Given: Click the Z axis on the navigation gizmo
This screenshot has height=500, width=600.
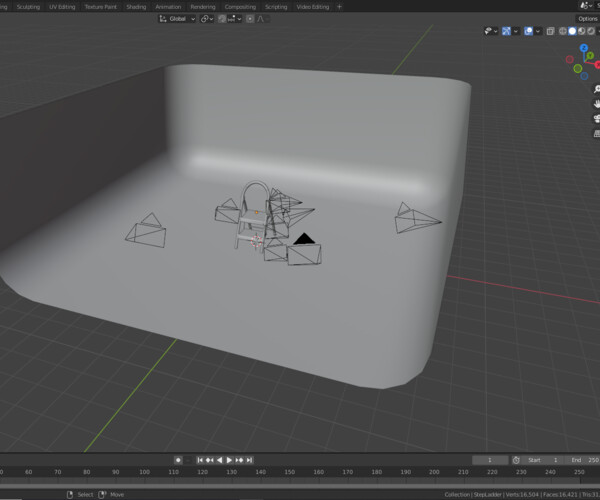Looking at the screenshot, I should (x=584, y=48).
